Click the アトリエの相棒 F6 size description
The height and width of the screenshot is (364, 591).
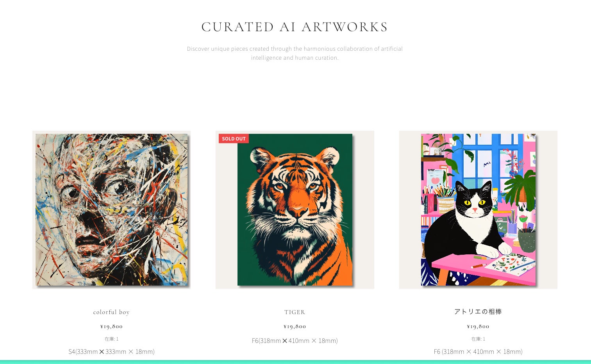(478, 352)
